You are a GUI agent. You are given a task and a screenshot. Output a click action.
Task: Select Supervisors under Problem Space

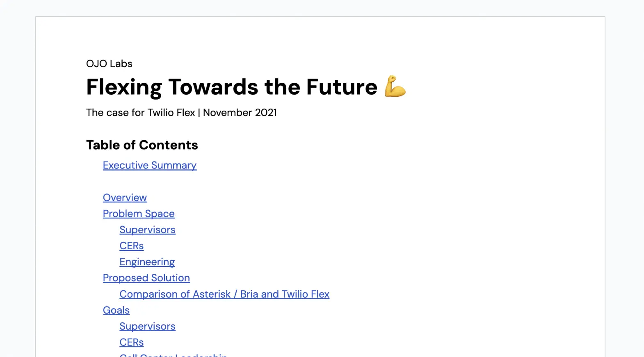(x=147, y=230)
